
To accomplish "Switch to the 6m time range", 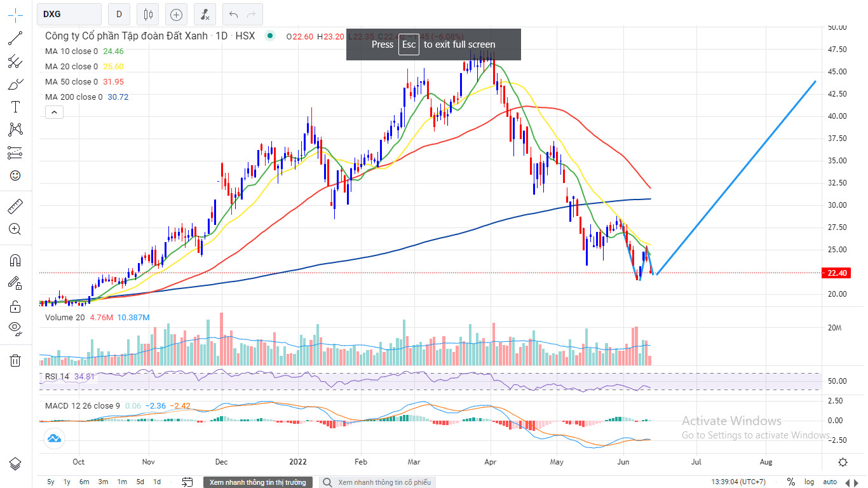I will point(84,482).
